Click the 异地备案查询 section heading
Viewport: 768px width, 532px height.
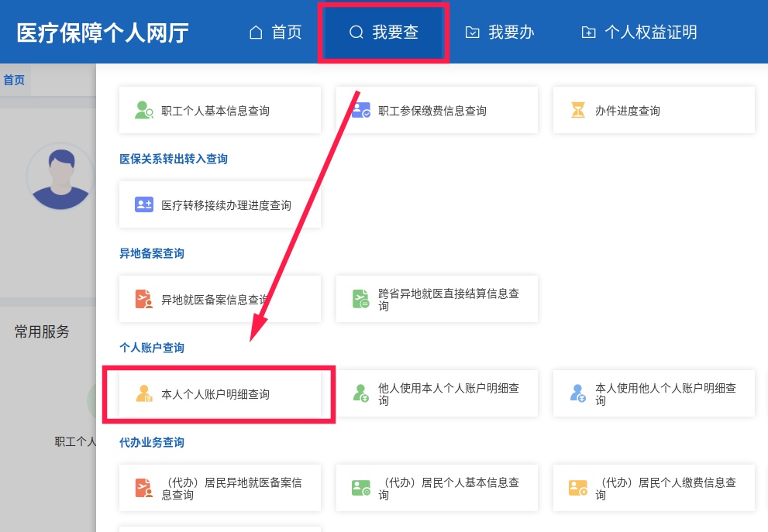[x=152, y=253]
